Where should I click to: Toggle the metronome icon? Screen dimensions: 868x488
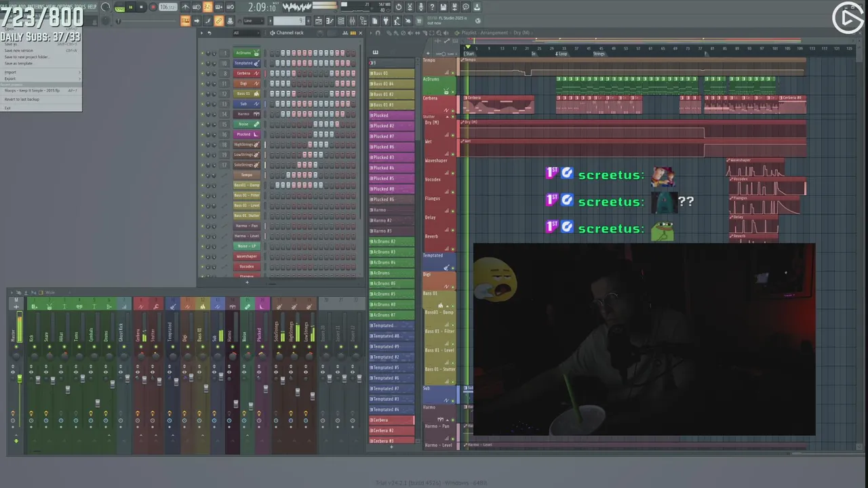[x=186, y=7]
